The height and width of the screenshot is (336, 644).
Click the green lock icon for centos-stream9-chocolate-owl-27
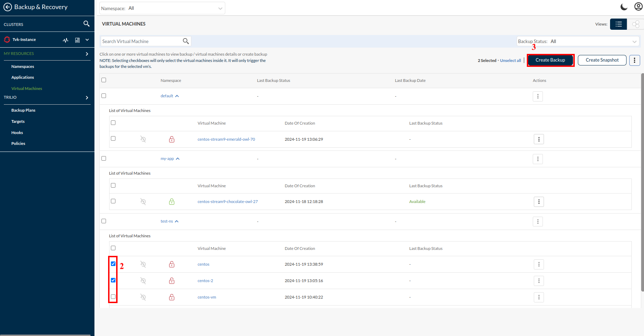[172, 202]
